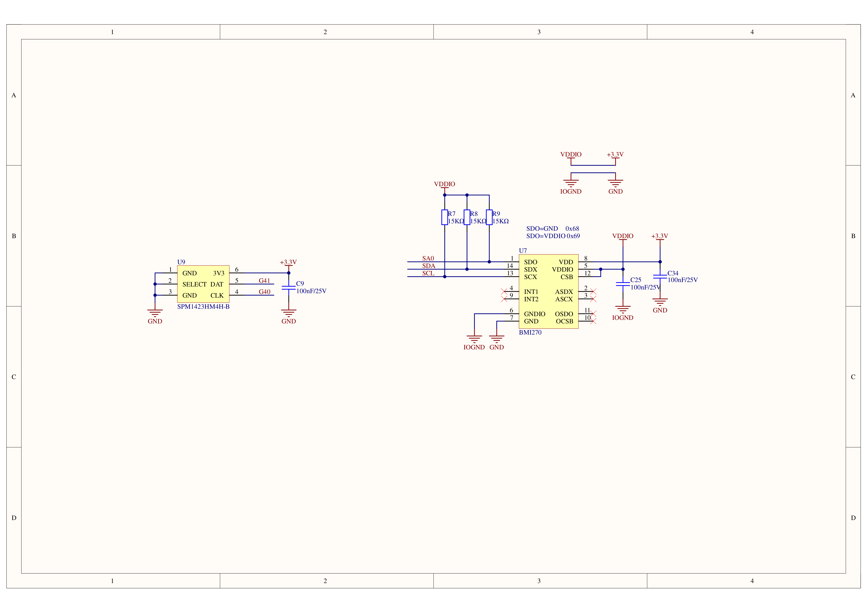Click the GNDIO pin name on U7
Screen dimensions: 868x613
(x=535, y=314)
